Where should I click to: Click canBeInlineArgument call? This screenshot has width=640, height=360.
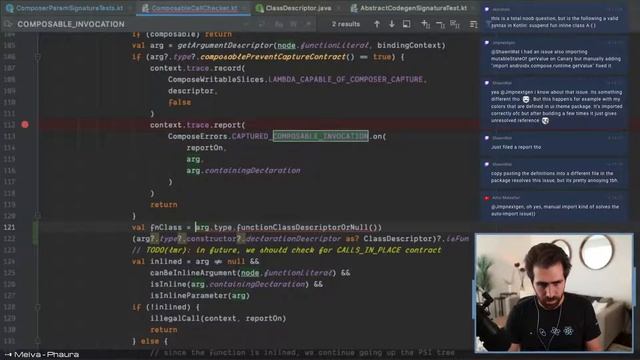(194, 273)
